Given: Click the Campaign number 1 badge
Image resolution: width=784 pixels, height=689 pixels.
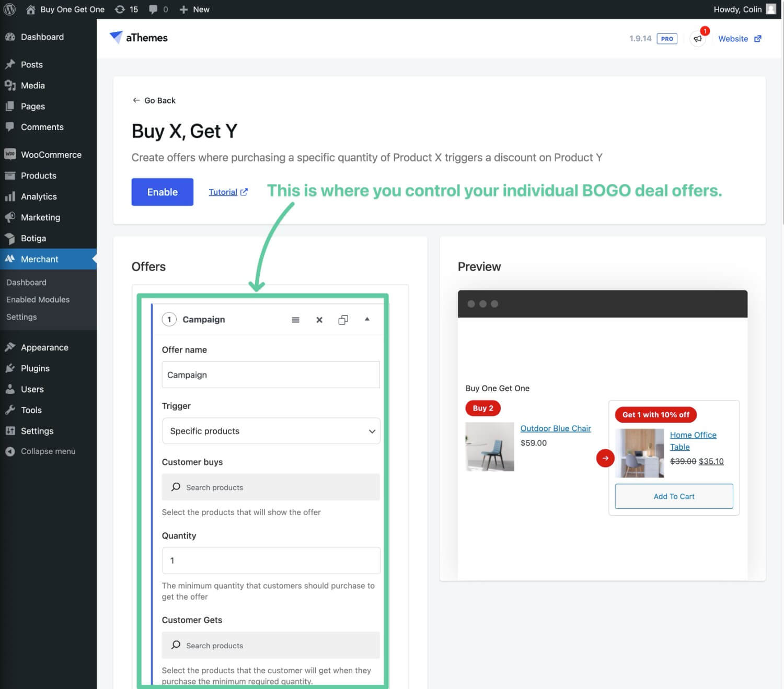Looking at the screenshot, I should point(169,320).
